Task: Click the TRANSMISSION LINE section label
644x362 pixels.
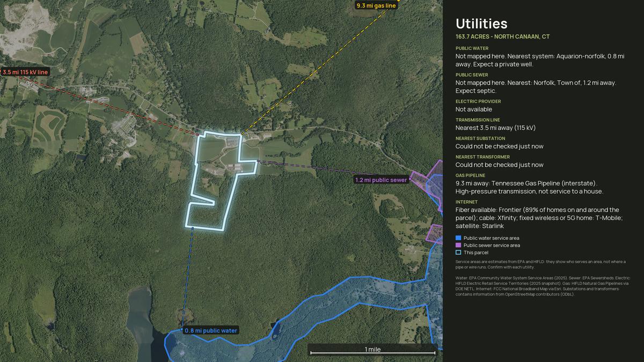Action: pos(478,120)
